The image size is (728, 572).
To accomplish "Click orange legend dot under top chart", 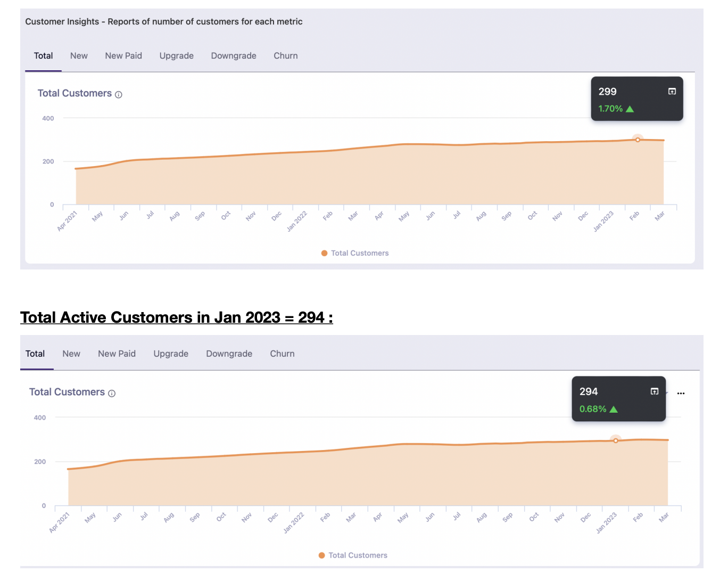I will point(324,254).
